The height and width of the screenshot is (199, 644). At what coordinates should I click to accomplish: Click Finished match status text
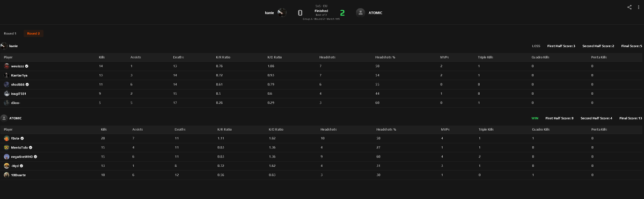pos(321,11)
